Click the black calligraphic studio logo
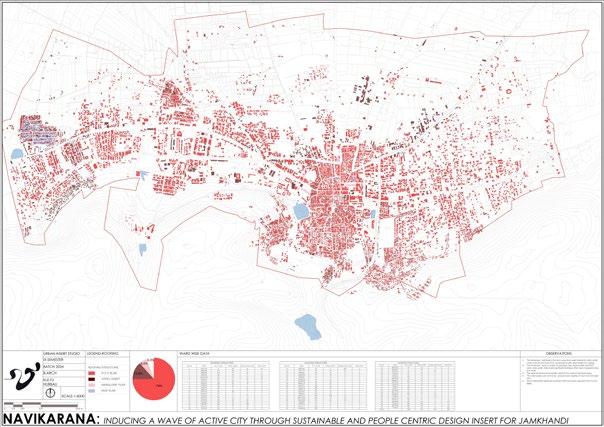Image resolution: width=604 pixels, height=427 pixels. click(25, 375)
